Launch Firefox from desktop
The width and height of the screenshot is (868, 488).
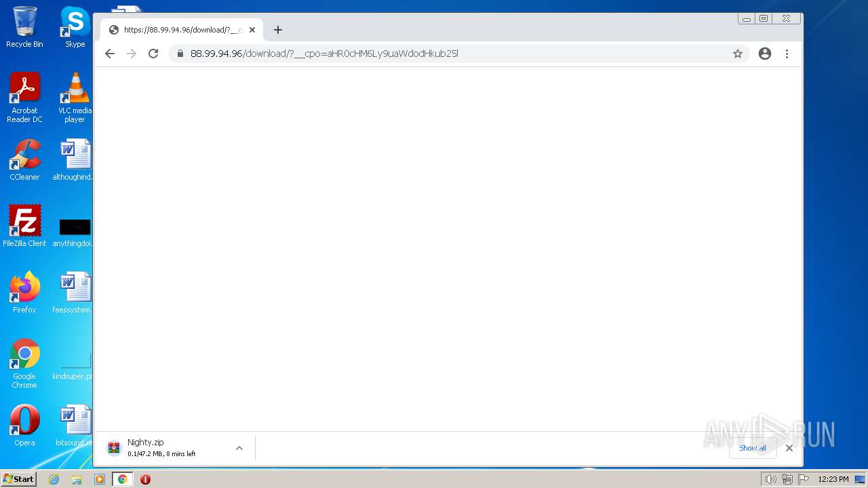coord(24,293)
